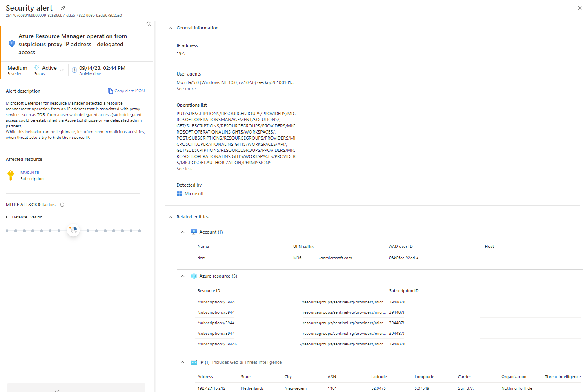The image size is (583, 392).
Task: Click Copy alert JSON
Action: (x=126, y=91)
